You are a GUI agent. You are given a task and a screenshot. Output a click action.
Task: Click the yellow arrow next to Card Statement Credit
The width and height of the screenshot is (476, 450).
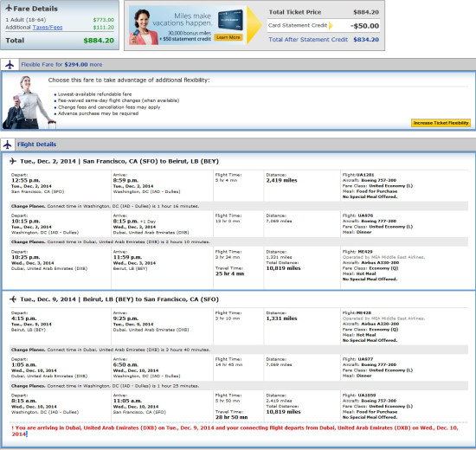[331, 25]
